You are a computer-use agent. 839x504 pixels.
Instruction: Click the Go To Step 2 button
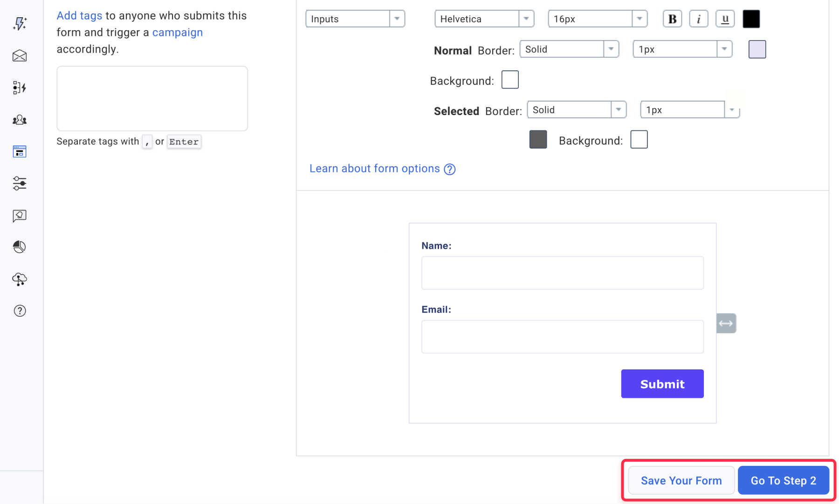click(784, 481)
